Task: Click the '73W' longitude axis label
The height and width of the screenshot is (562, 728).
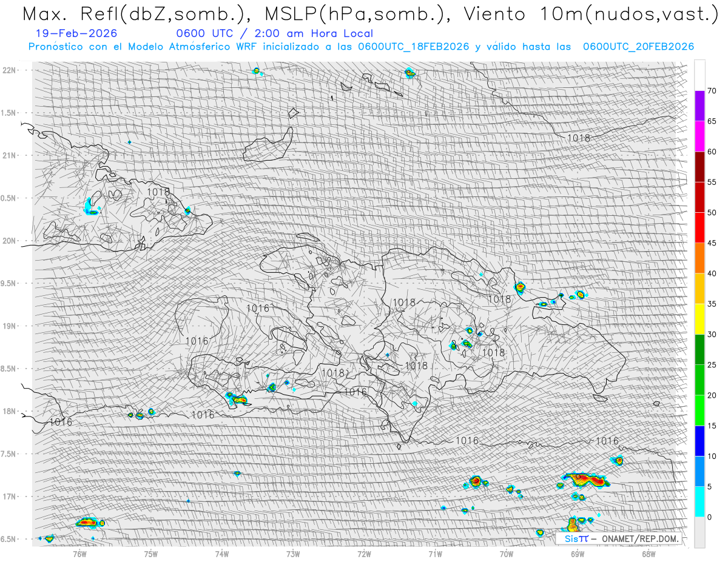Action: pyautogui.click(x=293, y=554)
